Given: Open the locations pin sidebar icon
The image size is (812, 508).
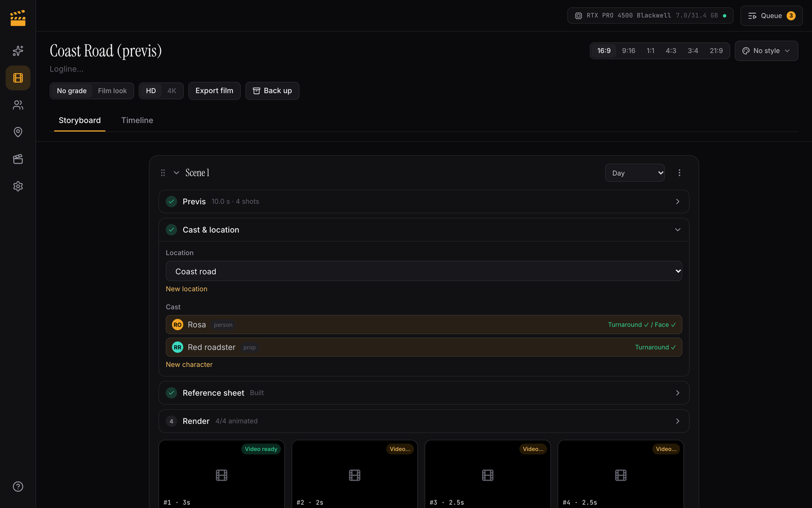Looking at the screenshot, I should pyautogui.click(x=18, y=132).
